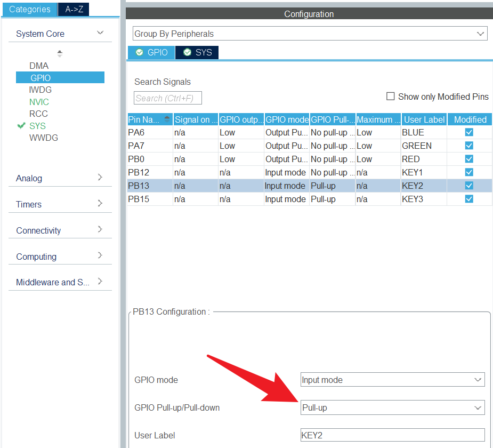Click the check icon on GPIO tab
This screenshot has height=448, width=493.
point(140,52)
